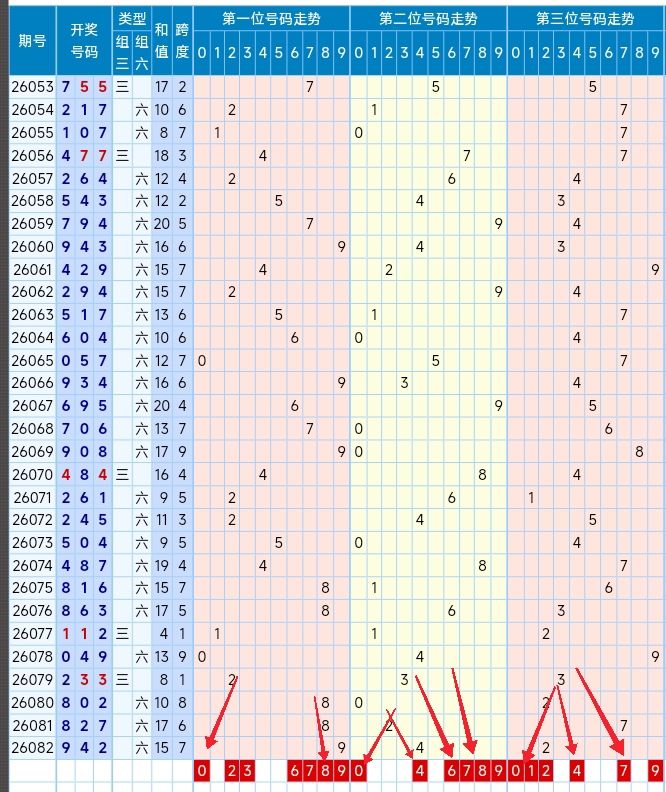Toggle red pick 8 under second-position trend
This screenshot has height=792, width=666.
coord(482,770)
